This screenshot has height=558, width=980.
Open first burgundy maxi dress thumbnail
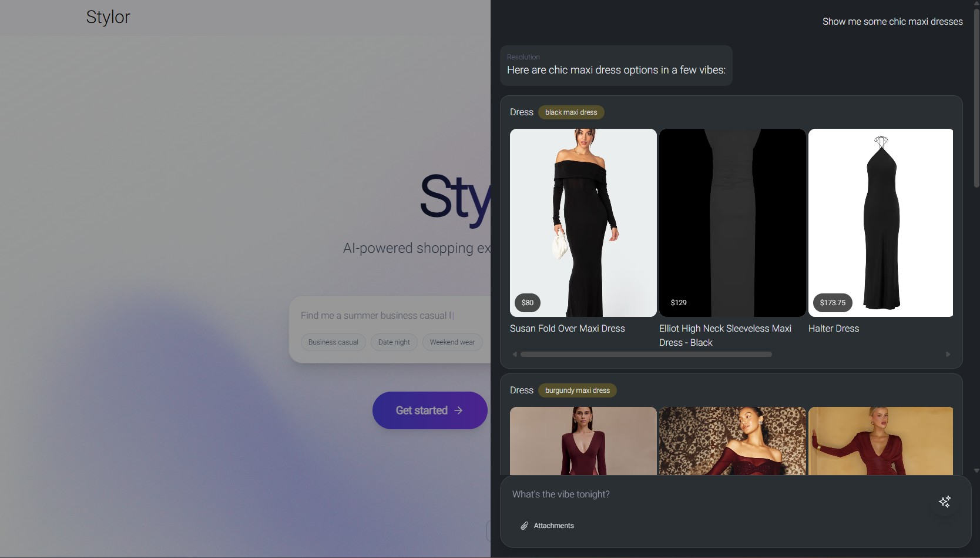(583, 440)
